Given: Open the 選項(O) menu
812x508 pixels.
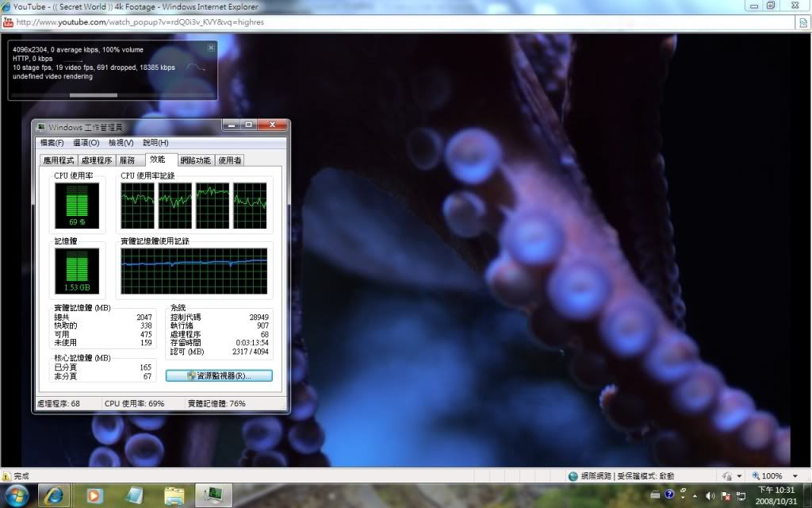Looking at the screenshot, I should (86, 143).
